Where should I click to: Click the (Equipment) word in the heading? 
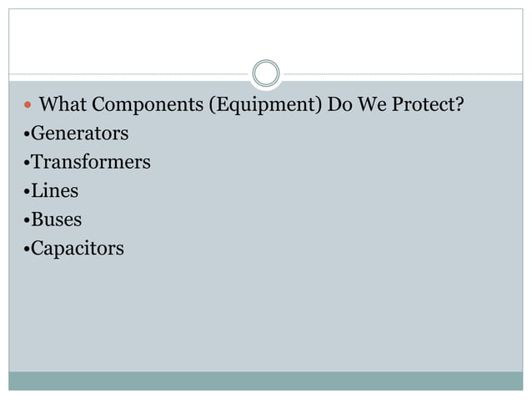coord(265,105)
